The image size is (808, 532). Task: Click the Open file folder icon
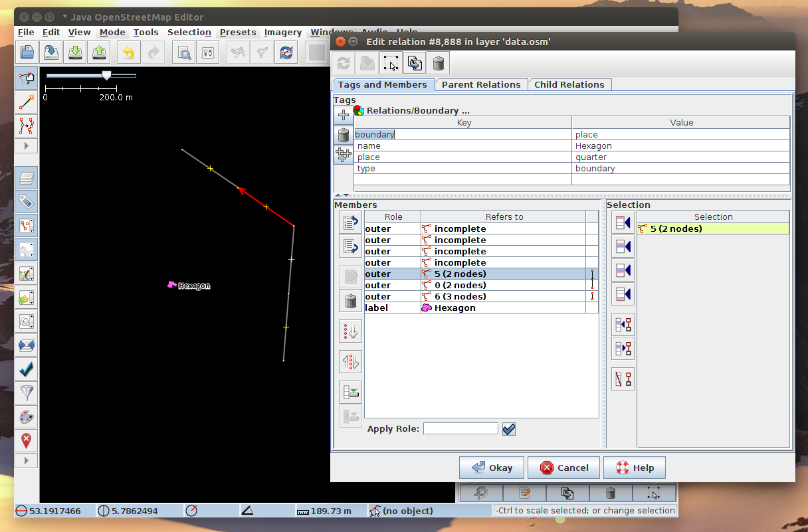coord(27,52)
